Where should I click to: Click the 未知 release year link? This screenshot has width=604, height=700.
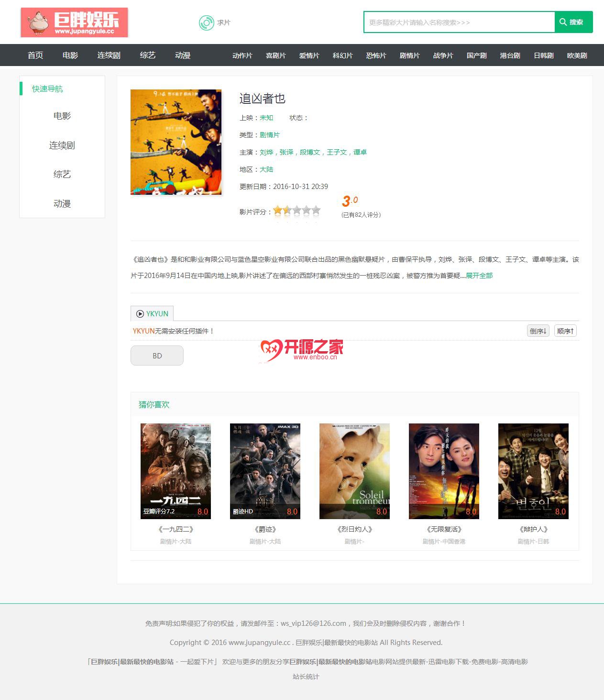tap(266, 118)
